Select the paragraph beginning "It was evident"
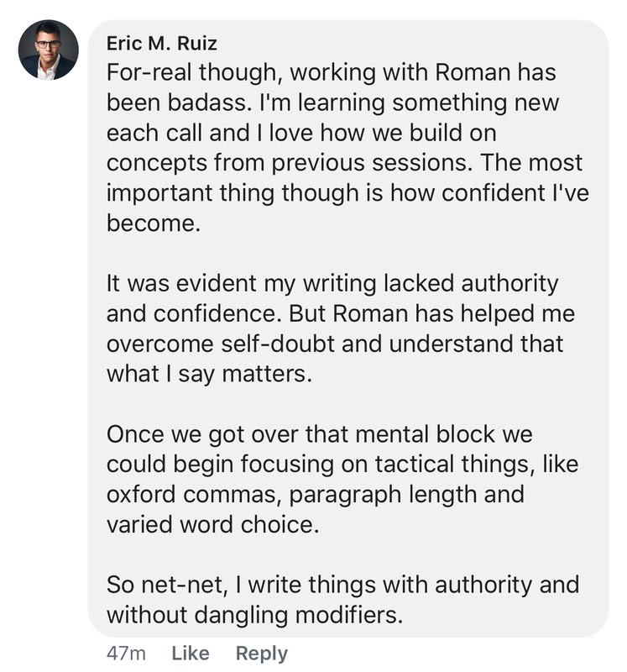The width and height of the screenshot is (627, 672). tap(335, 328)
